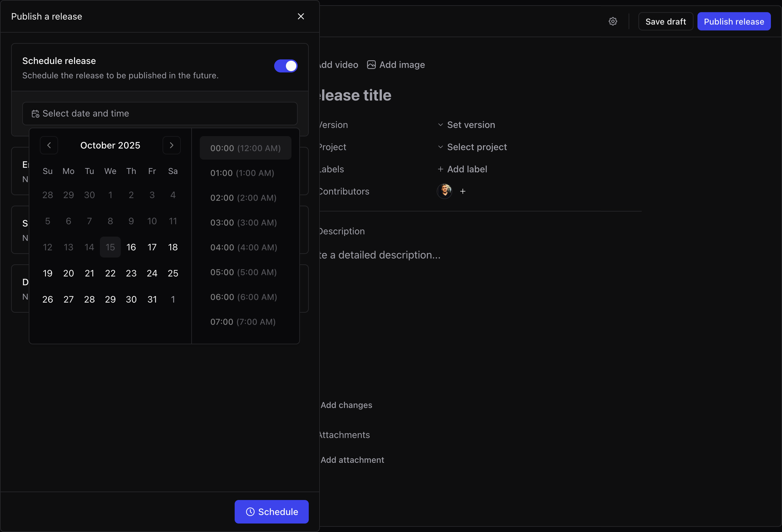
Task: Click the plus icon to add a contributor
Action: tap(463, 191)
